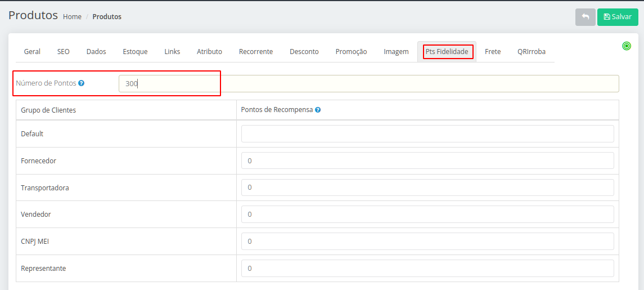Click the Fornecedor reward points field

click(427, 161)
